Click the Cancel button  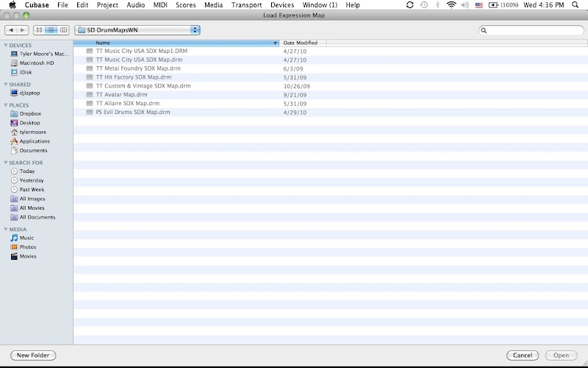[523, 355]
